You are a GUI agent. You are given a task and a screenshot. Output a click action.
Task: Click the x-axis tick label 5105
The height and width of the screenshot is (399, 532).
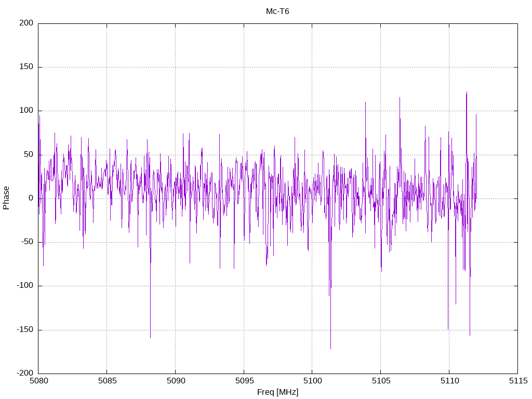[x=381, y=381]
